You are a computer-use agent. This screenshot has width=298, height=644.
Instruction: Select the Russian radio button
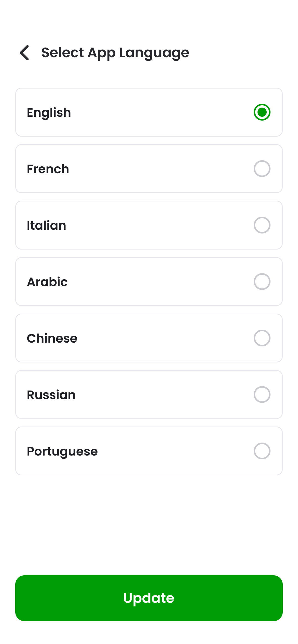click(x=262, y=394)
